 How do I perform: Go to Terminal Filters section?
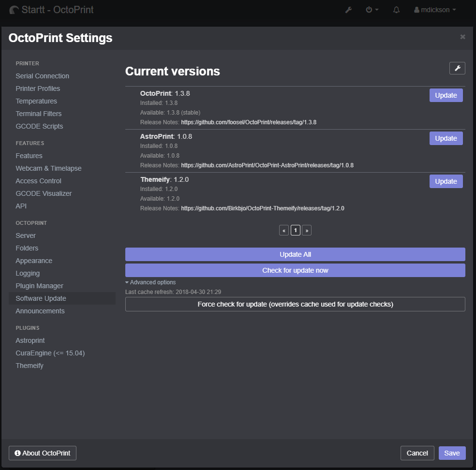coord(39,114)
